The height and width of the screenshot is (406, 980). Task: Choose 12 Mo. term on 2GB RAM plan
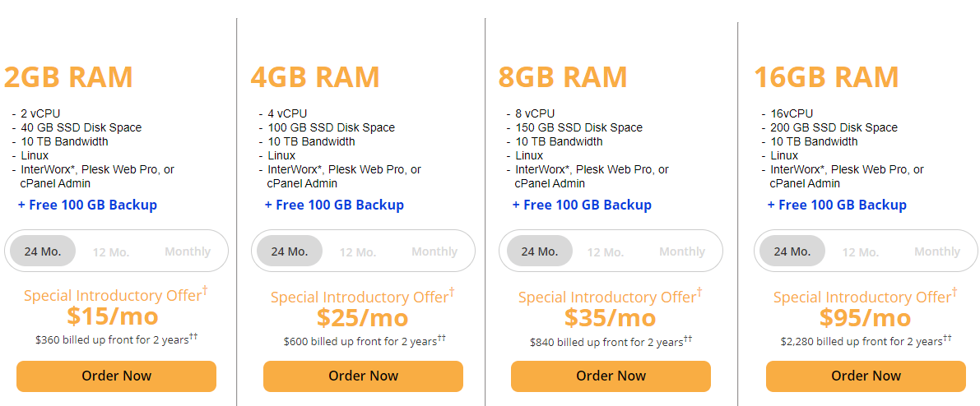(x=111, y=252)
